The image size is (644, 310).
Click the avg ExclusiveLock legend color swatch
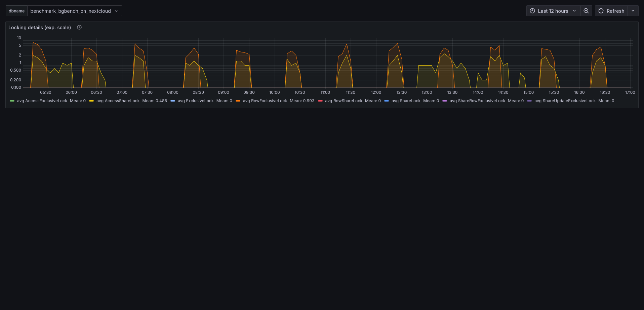tap(173, 101)
